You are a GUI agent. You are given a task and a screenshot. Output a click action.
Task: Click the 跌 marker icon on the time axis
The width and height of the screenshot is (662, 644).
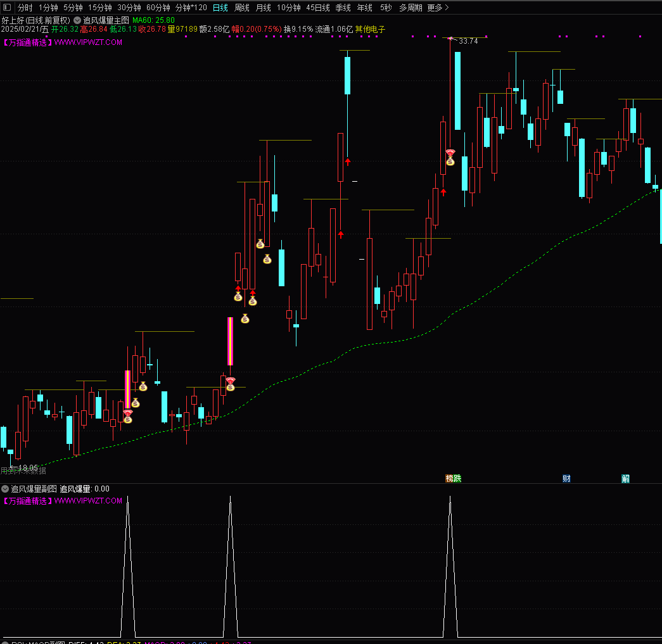click(x=457, y=478)
